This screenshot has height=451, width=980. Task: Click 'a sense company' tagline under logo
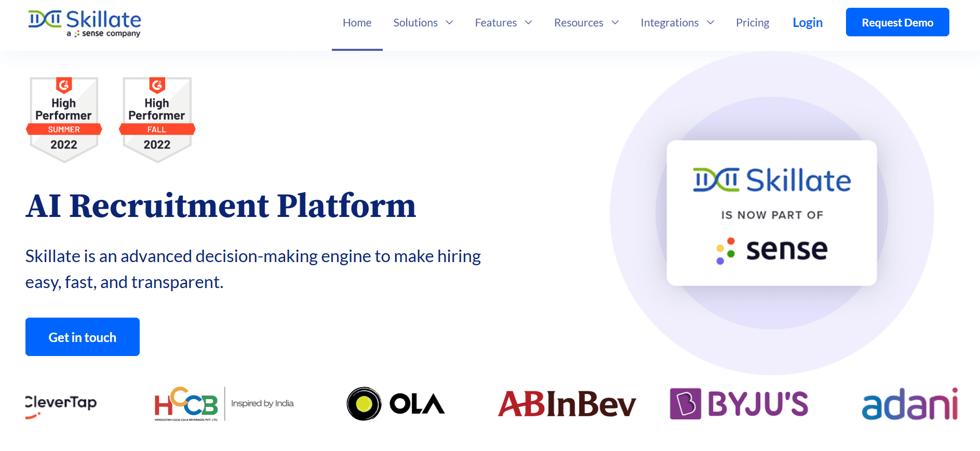coord(104,34)
